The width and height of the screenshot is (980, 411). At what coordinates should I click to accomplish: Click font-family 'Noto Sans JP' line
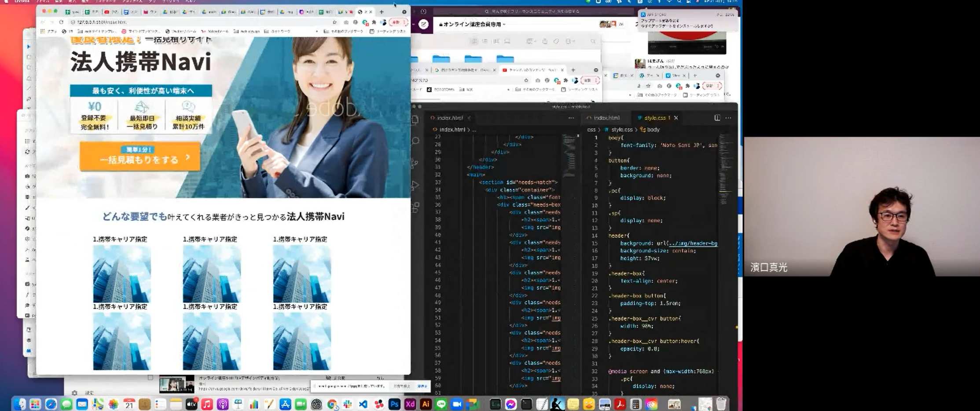[668, 145]
